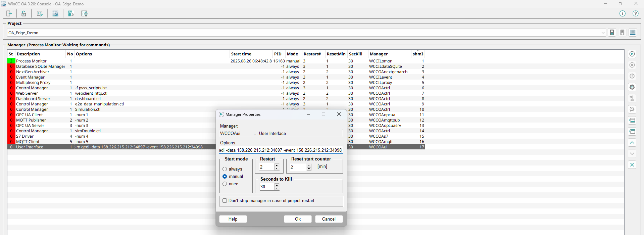644x235 pixels.
Task: Enable Don't stop manager on project restart
Action: (225, 201)
